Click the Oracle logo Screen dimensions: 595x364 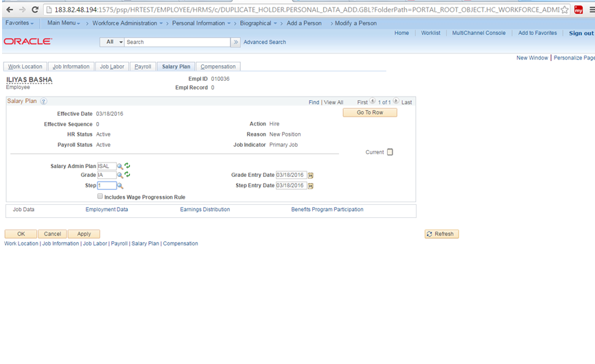(x=28, y=41)
